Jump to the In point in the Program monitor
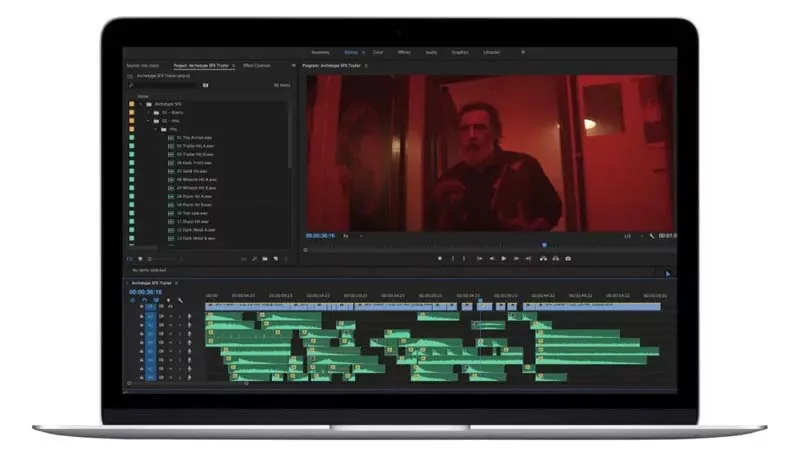 (x=480, y=259)
